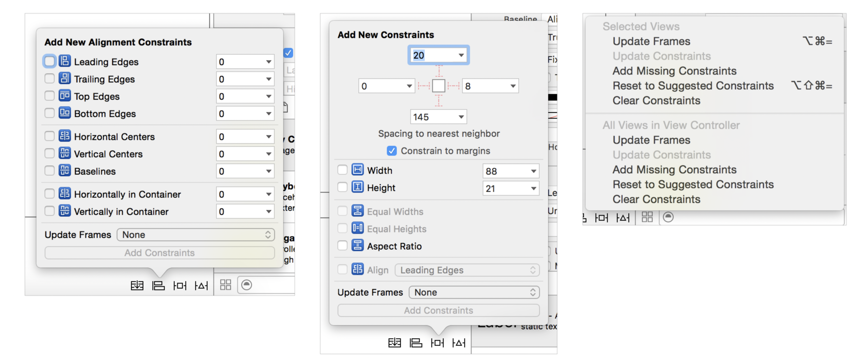The width and height of the screenshot is (868, 362).
Task: Tick the Top Edges checkbox
Action: click(x=49, y=96)
